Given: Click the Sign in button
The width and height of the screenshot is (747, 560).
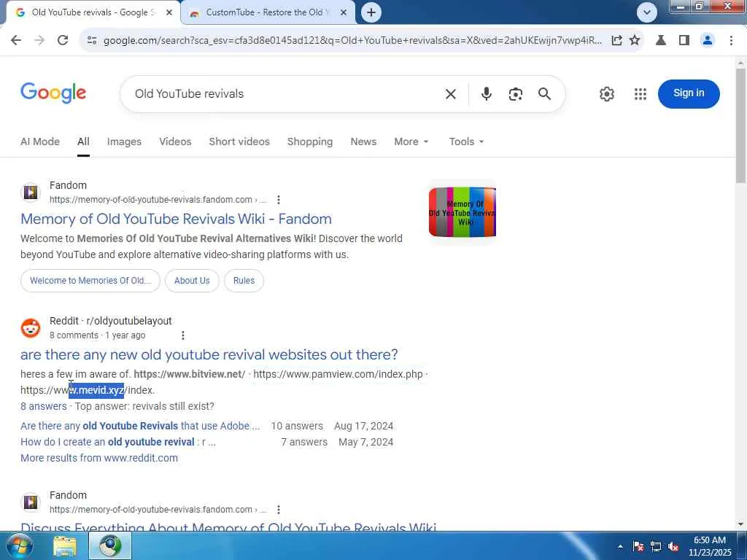Looking at the screenshot, I should 689,93.
